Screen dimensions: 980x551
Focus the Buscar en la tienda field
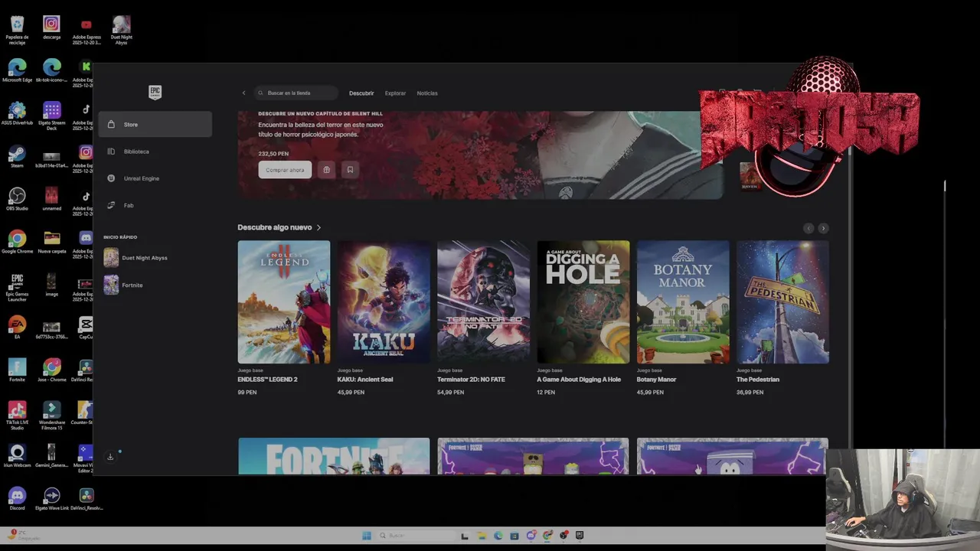(296, 93)
